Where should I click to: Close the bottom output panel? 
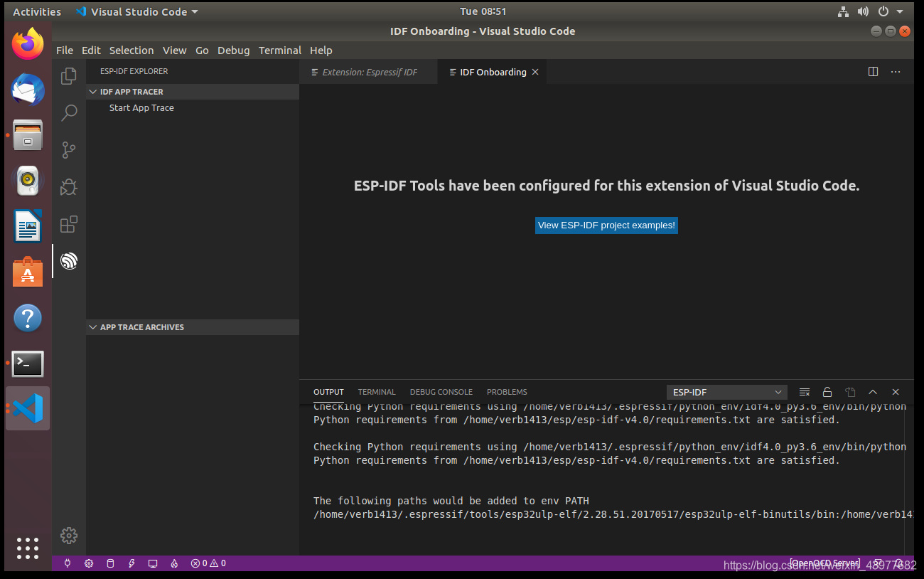coord(896,392)
